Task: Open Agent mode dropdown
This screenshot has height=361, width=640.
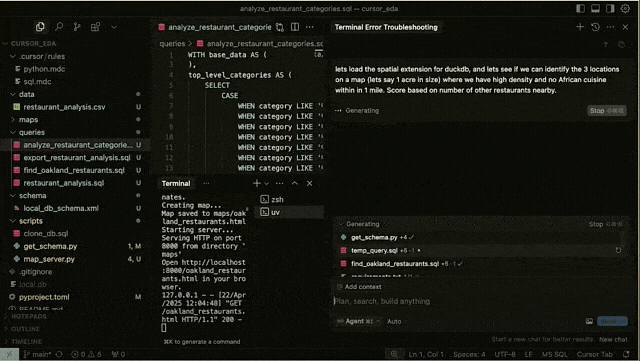Action: coord(358,321)
